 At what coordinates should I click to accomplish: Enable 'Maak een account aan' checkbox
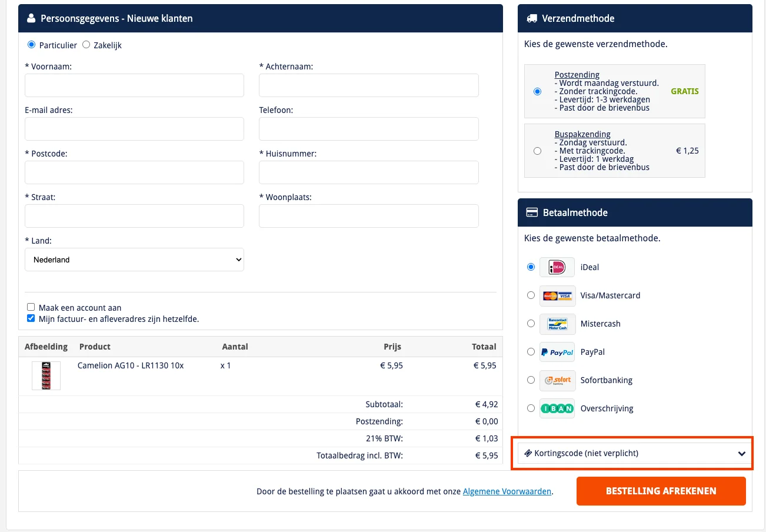pyautogui.click(x=31, y=307)
